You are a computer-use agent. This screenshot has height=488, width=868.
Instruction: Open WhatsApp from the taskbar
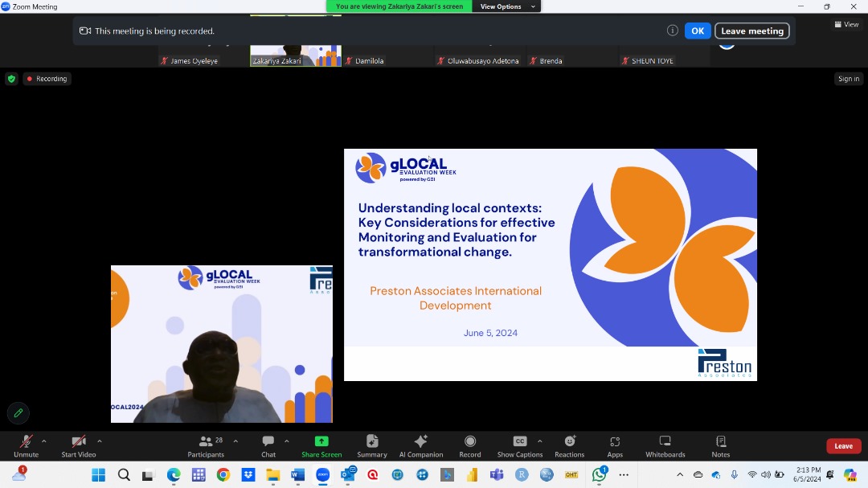[x=599, y=474]
